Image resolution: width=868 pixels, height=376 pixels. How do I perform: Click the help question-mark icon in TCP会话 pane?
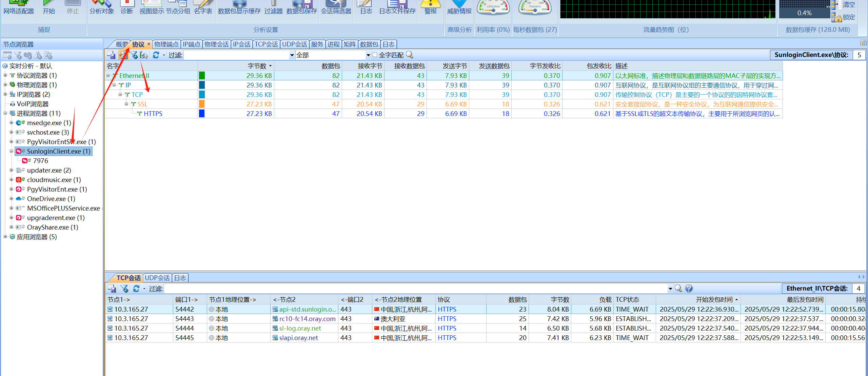point(689,289)
